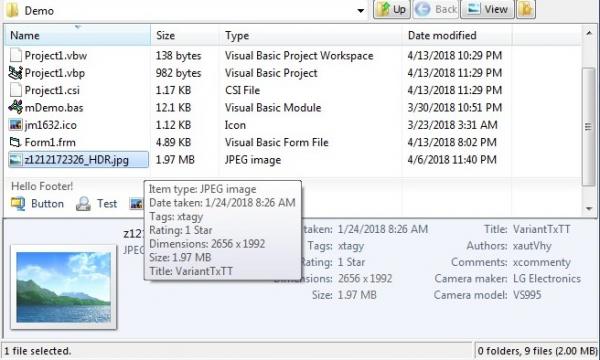Click the Button item's monitor icon
Screen dimensions: 600x360
(18, 204)
